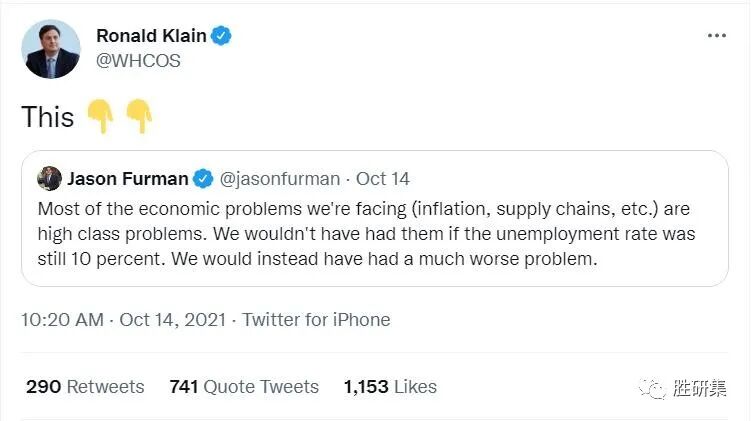Screen dimensions: 751x421
Task: View the 1,153 Likes list
Action: pos(390,386)
